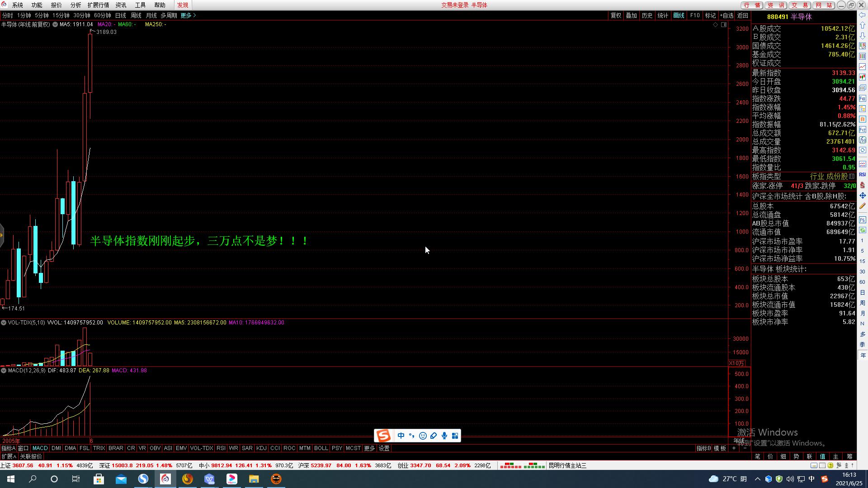Open the 成份股 list icon

point(852,177)
